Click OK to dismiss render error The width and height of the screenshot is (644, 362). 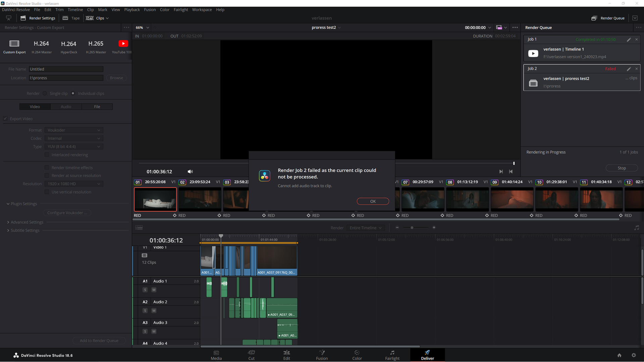coord(373,201)
